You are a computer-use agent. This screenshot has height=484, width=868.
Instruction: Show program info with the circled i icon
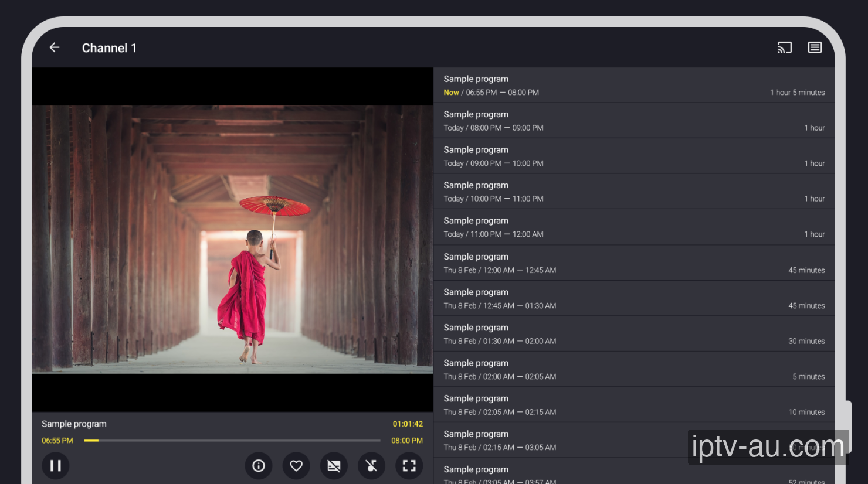click(x=259, y=465)
